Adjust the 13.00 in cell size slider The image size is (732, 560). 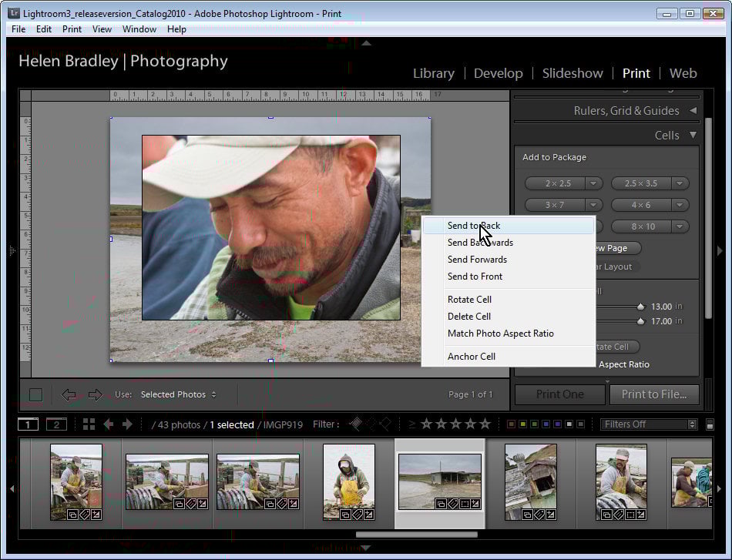[x=640, y=307]
